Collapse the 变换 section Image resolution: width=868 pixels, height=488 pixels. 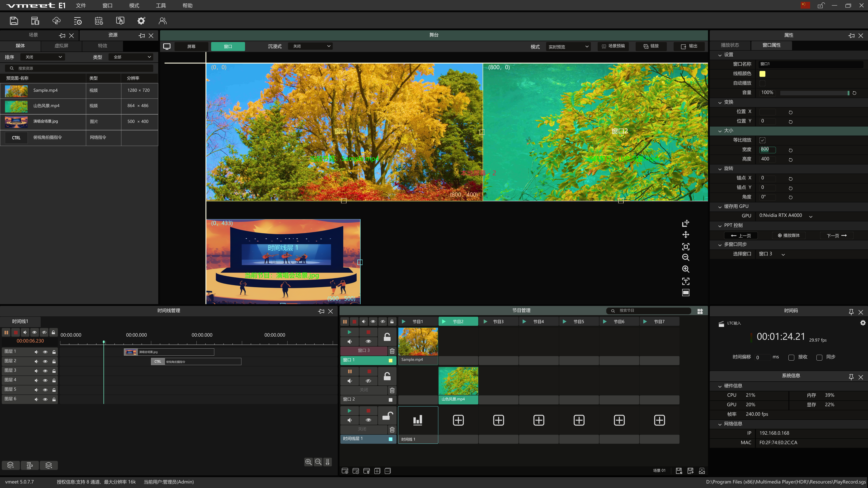[720, 102]
